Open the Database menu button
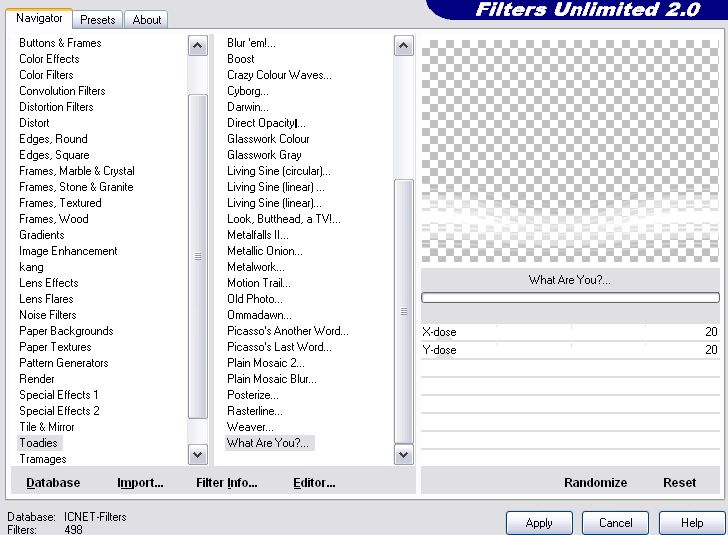This screenshot has height=535, width=728. coord(53,482)
